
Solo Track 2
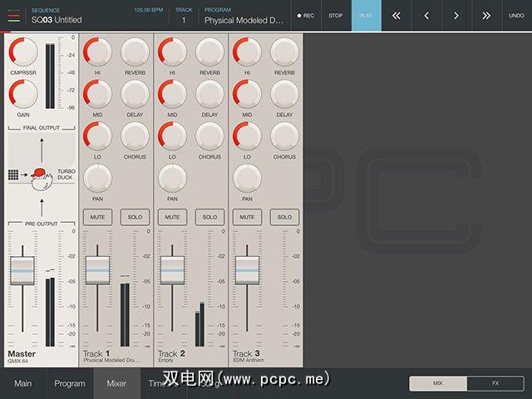pyautogui.click(x=209, y=217)
